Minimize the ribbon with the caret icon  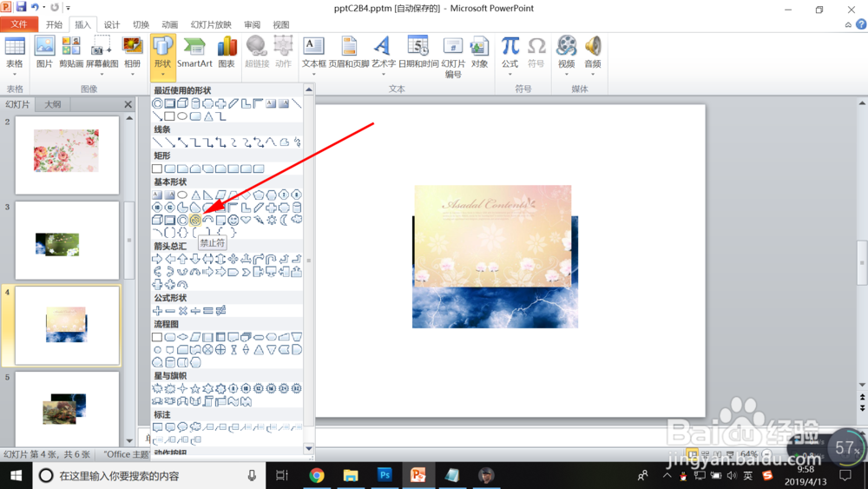[848, 24]
